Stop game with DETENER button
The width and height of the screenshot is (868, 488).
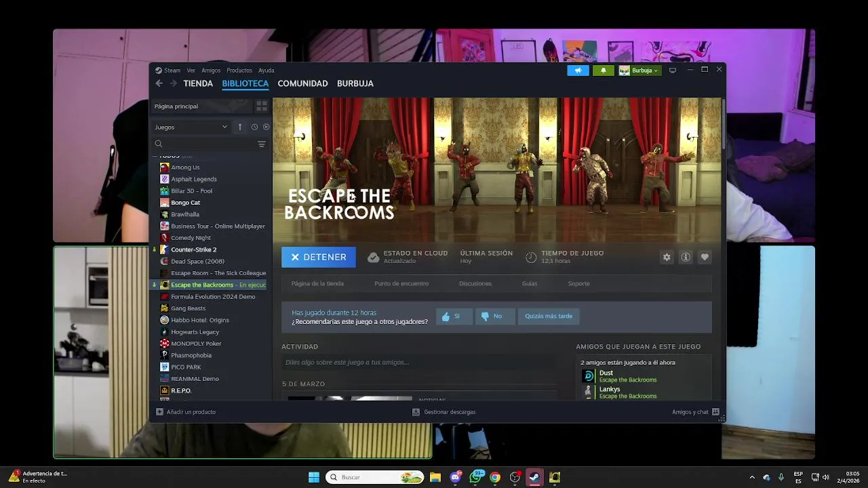coord(319,257)
